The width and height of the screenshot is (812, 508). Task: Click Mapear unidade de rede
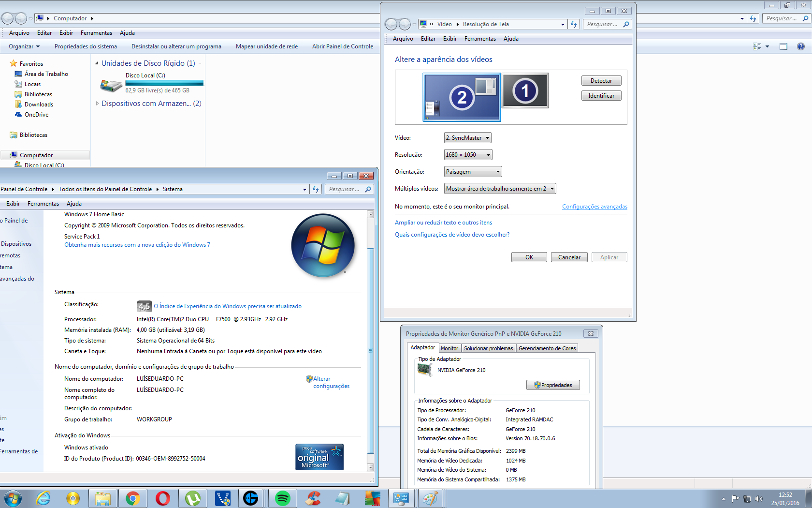tap(267, 46)
